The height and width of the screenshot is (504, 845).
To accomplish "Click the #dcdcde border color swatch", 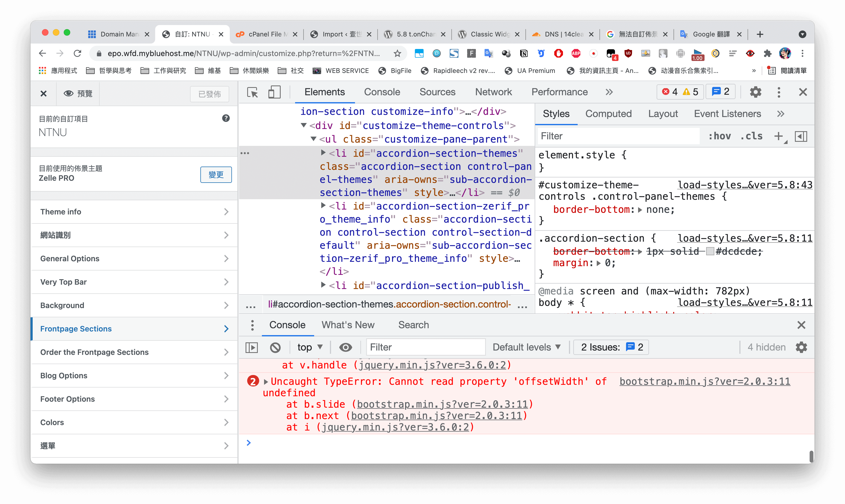I will click(x=710, y=252).
